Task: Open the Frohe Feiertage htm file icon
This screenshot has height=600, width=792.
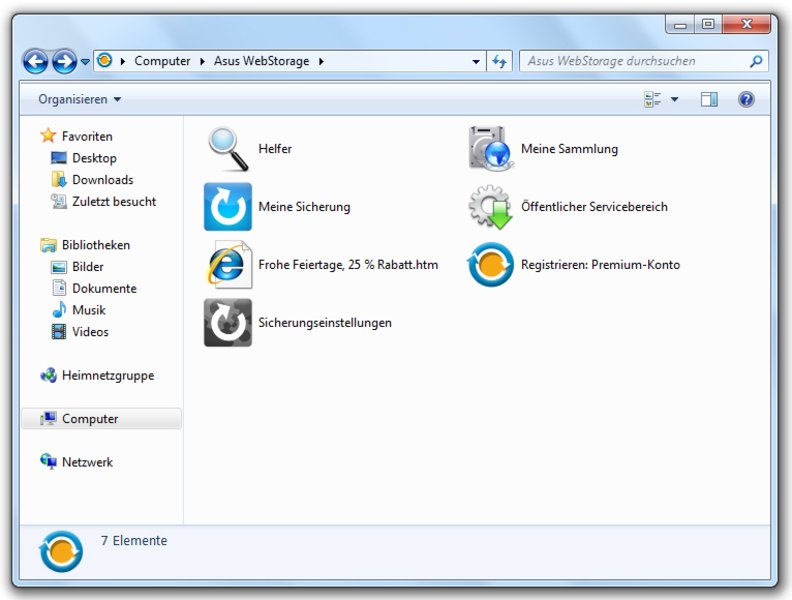Action: pyautogui.click(x=229, y=265)
